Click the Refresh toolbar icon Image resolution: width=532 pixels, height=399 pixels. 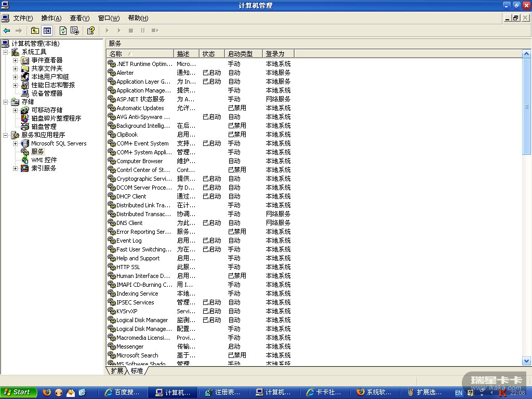[63, 31]
